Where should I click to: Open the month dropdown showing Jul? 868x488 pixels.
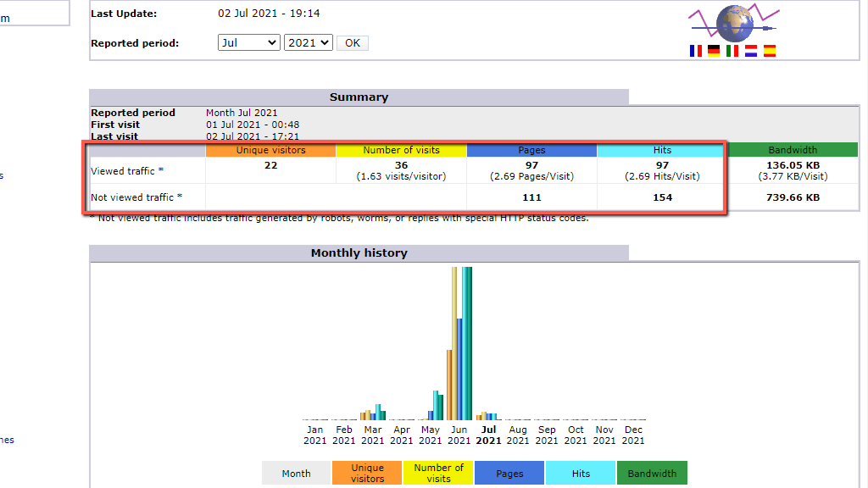coord(248,42)
